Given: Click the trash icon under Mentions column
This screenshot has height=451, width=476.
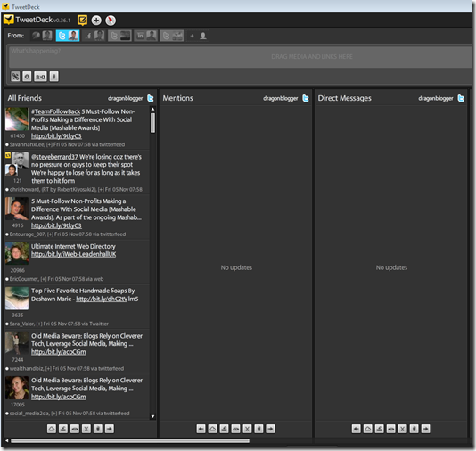Looking at the screenshot, I should tap(259, 429).
